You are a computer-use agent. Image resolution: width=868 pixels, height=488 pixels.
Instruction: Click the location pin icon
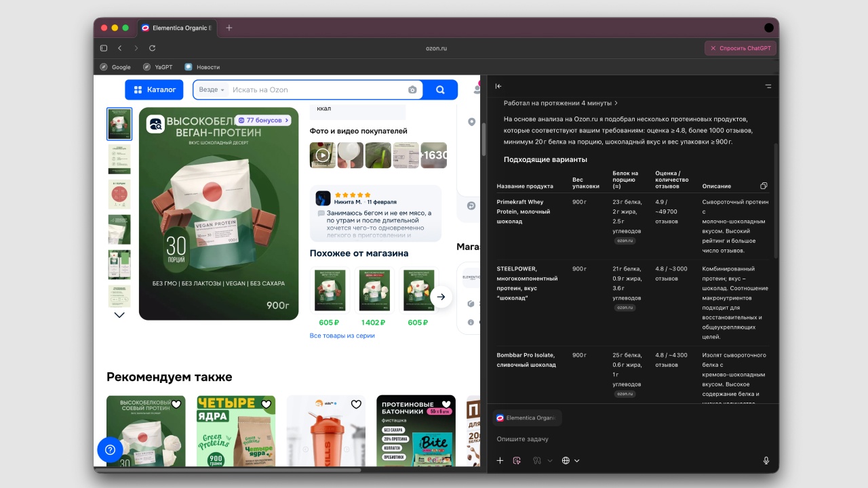point(472,122)
